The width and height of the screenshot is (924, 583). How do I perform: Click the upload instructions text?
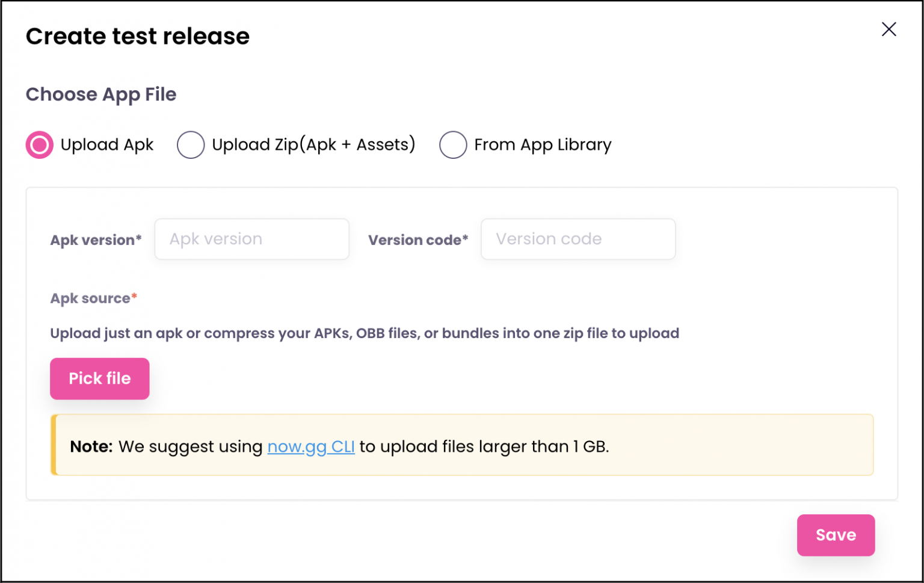(x=364, y=333)
